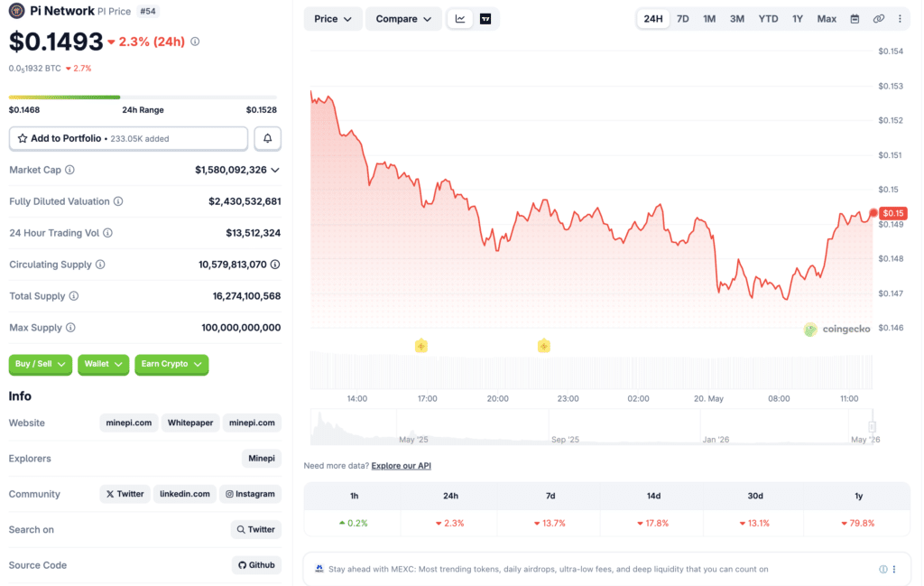This screenshot has width=924, height=586.
Task: Expand the Market Cap value chevron
Action: click(x=275, y=171)
